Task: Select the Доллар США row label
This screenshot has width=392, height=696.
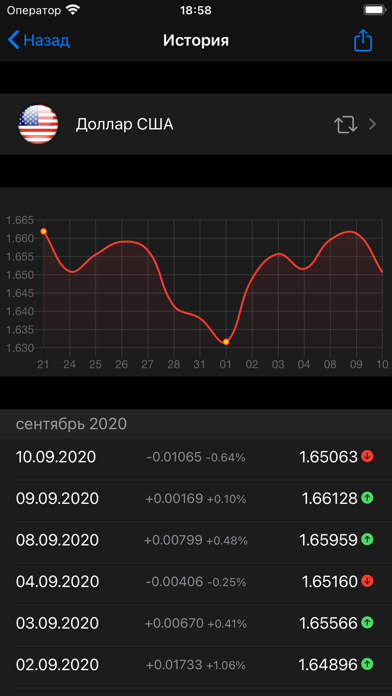Action: tap(124, 125)
